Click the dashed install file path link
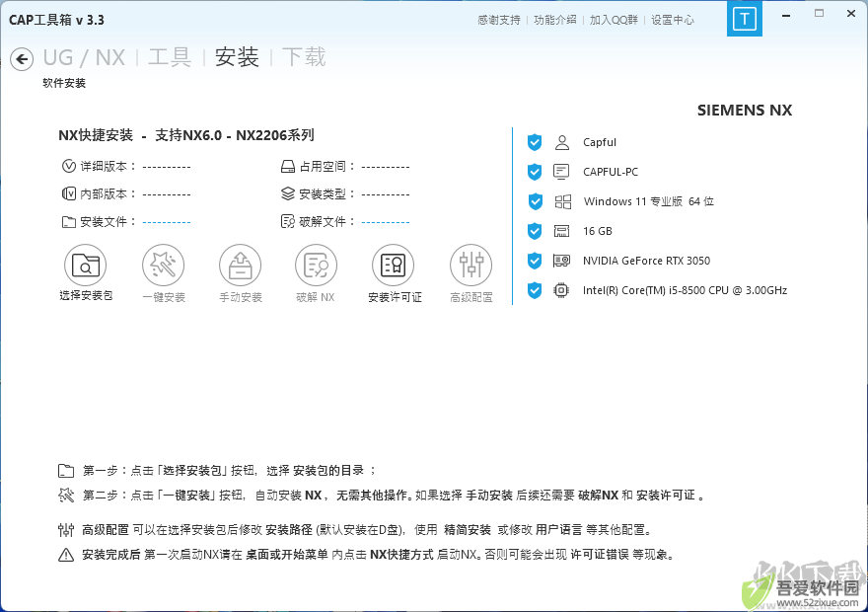 [x=167, y=222]
